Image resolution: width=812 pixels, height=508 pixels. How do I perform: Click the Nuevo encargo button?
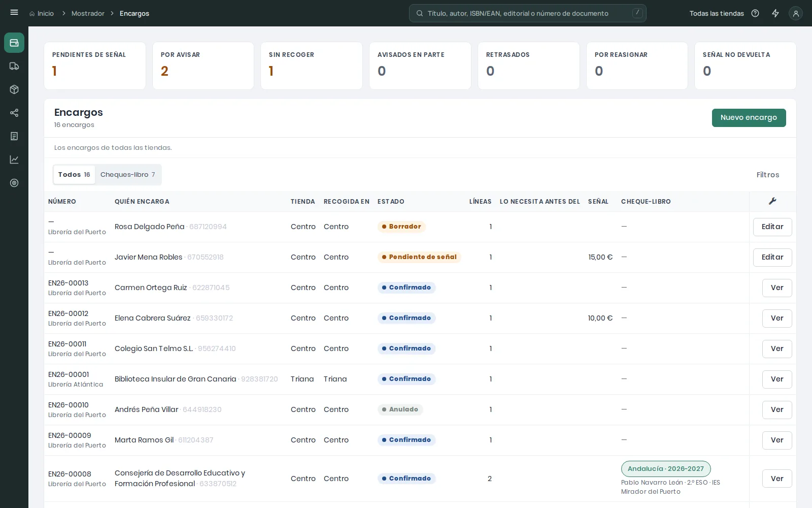tap(749, 118)
